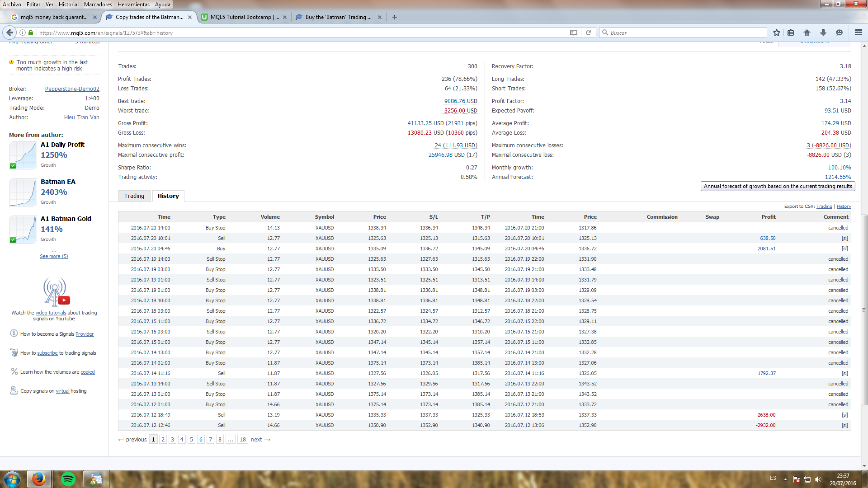868x488 pixels.
Task: Switch to the Trading tab
Action: [x=134, y=196]
